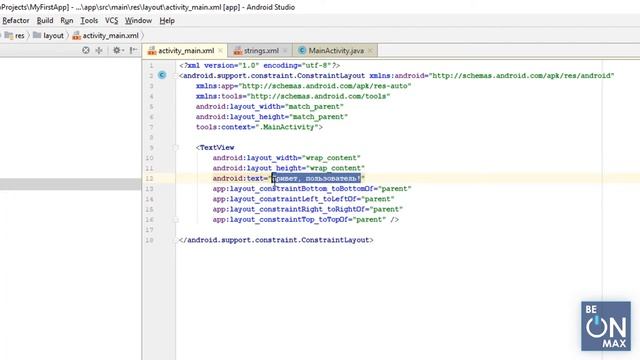Click the scroll-from-source target icon
Image resolution: width=640 pixels, height=360 pixels.
[86, 50]
